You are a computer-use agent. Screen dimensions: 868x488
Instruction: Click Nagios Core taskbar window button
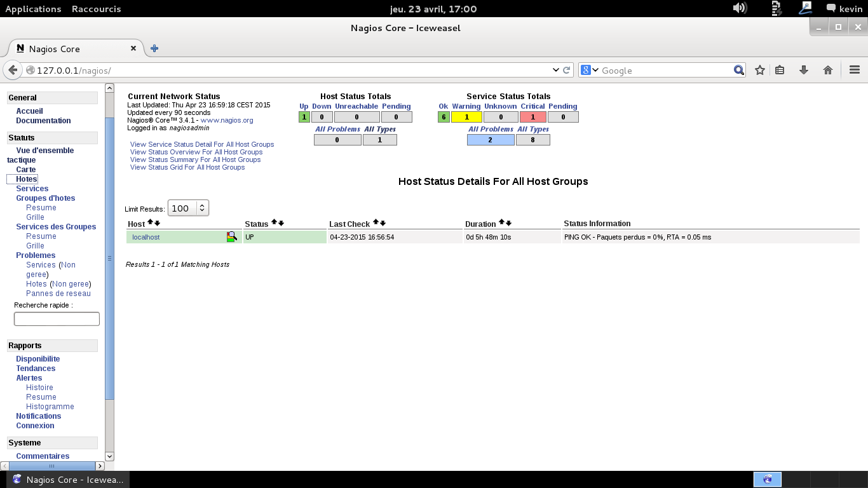(68, 480)
